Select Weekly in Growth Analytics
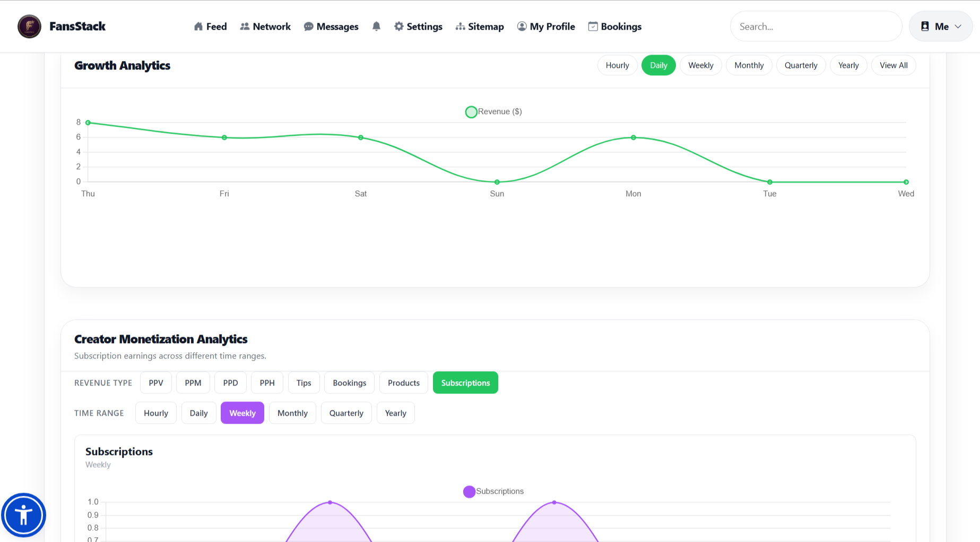This screenshot has width=980, height=542. point(701,65)
